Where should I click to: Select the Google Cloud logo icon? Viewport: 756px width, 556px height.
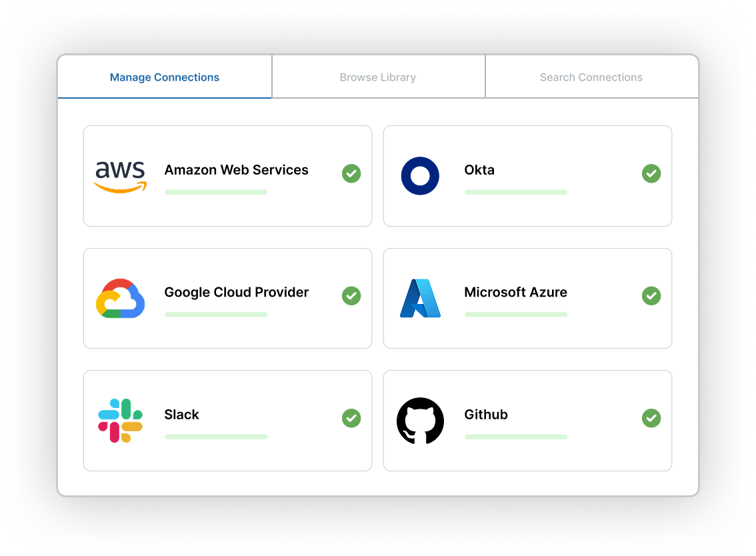(120, 298)
